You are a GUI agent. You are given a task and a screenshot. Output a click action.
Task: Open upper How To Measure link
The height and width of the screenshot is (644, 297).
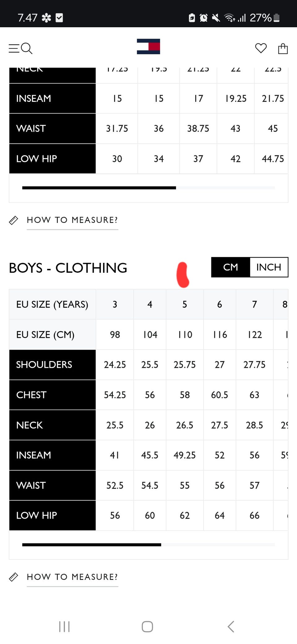pos(72,220)
